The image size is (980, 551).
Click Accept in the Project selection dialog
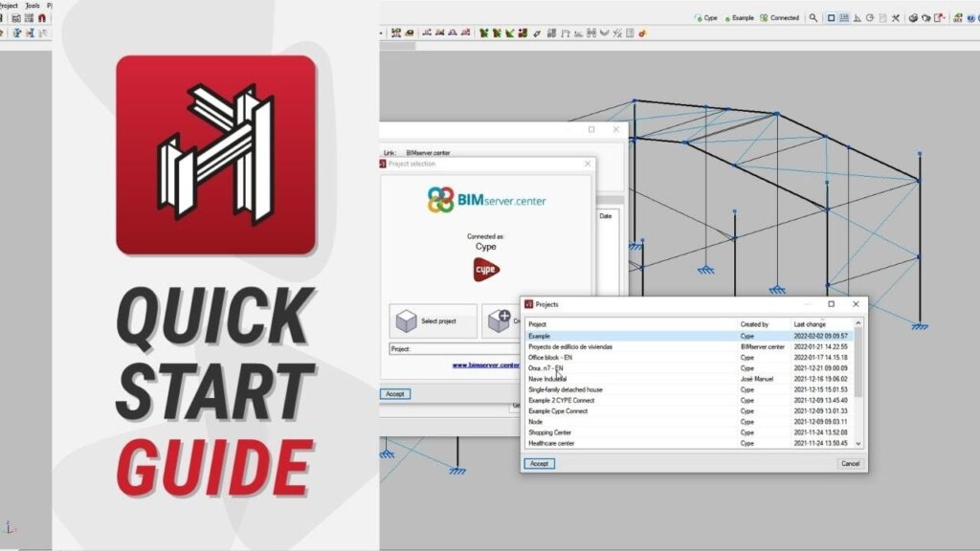tap(395, 393)
